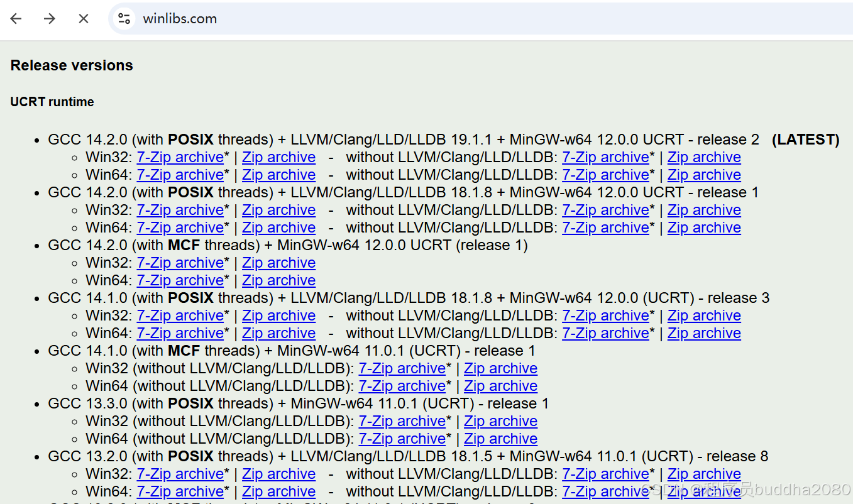Download Win64 Zip archive for GCC 14.1.0 MCF
853x504 pixels.
(x=501, y=386)
